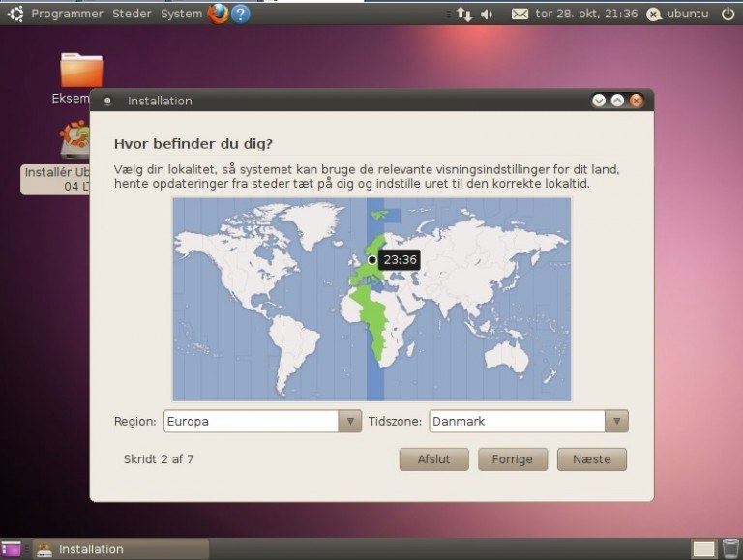Open the Programmer menu
Image resolution: width=743 pixels, height=560 pixels.
[67, 14]
